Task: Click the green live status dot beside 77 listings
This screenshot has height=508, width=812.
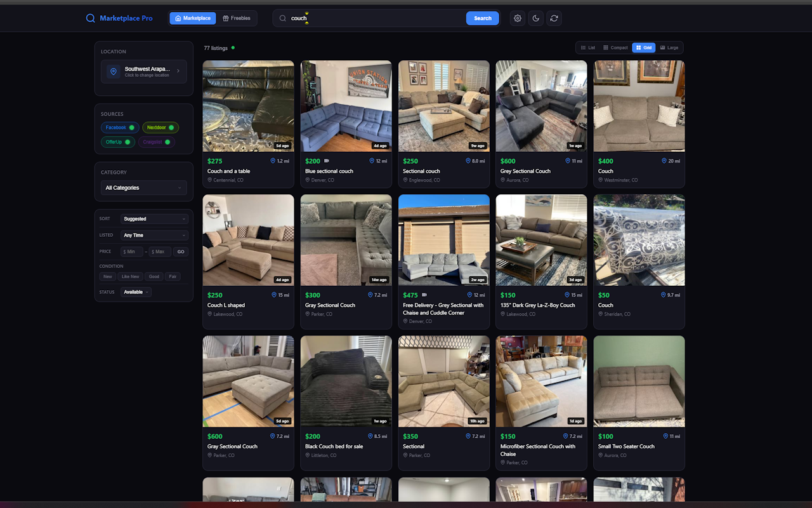Action: (x=233, y=48)
